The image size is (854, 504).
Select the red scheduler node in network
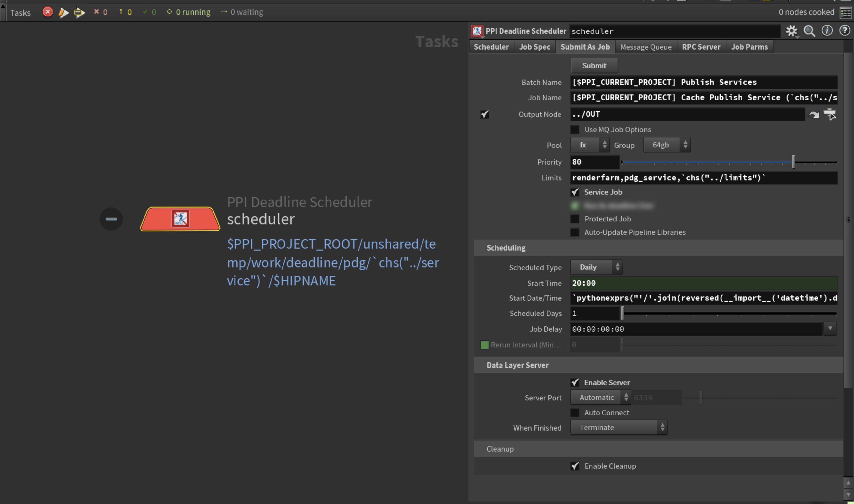pyautogui.click(x=180, y=219)
